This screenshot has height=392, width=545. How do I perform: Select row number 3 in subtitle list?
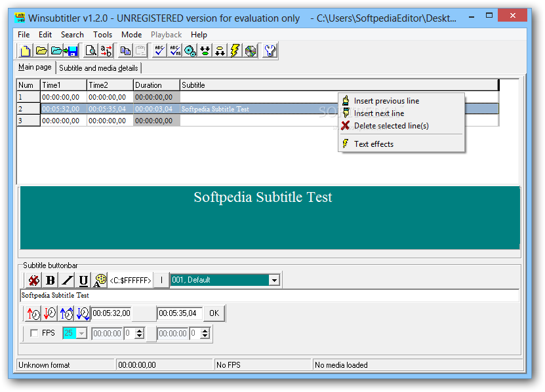tap(28, 121)
